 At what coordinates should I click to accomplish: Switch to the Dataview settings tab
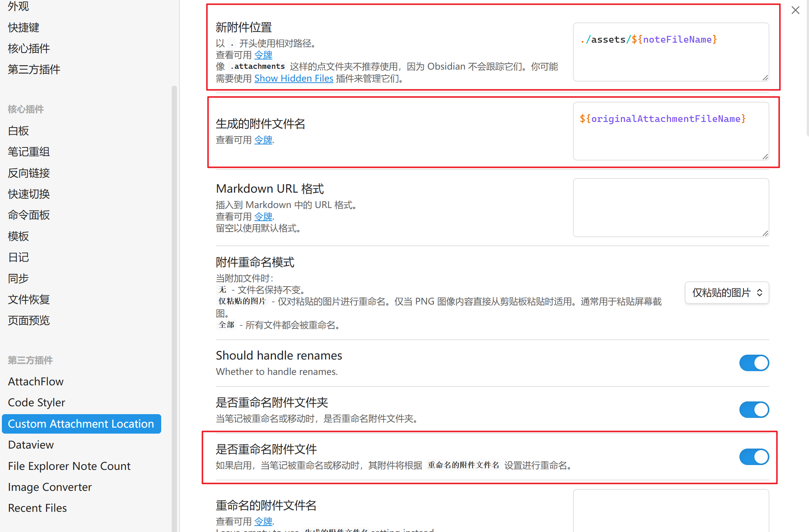[31, 445]
